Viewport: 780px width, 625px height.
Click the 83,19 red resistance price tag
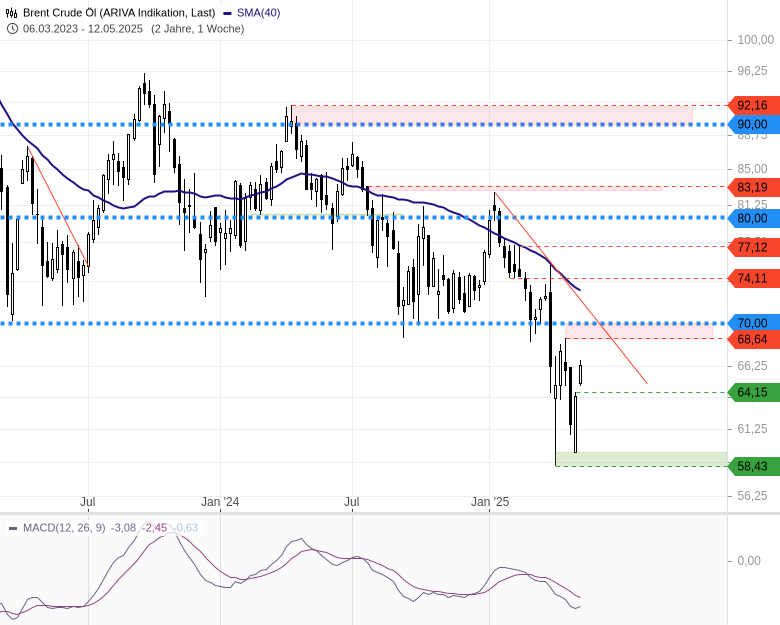click(x=753, y=188)
